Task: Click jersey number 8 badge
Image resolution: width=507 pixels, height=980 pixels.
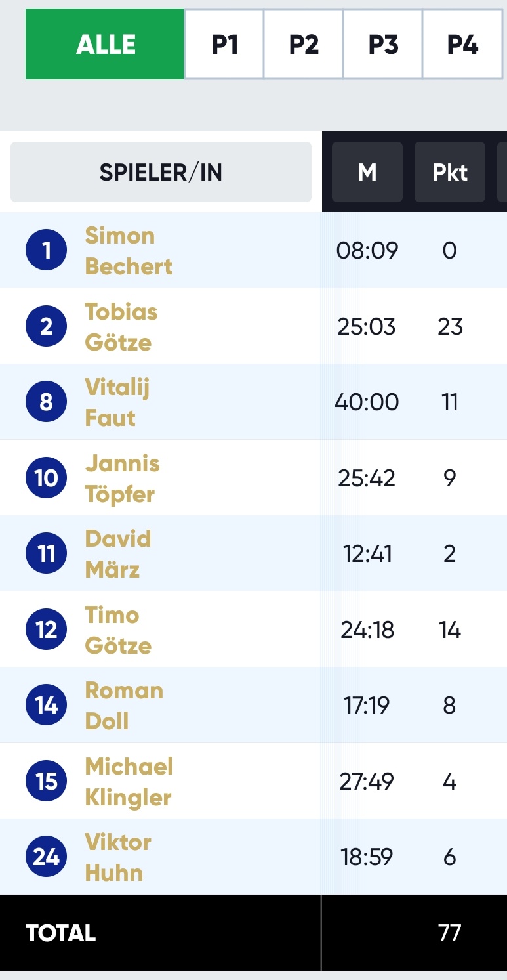Action: click(46, 402)
